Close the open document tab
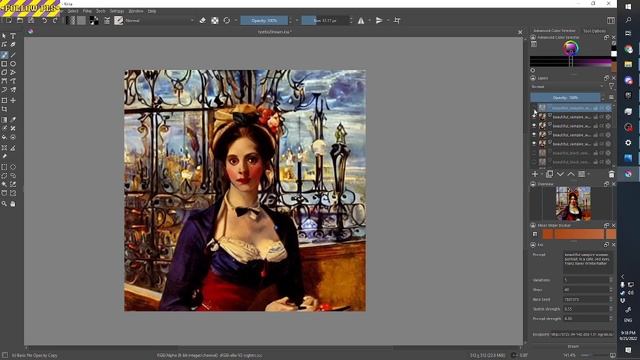 point(520,32)
